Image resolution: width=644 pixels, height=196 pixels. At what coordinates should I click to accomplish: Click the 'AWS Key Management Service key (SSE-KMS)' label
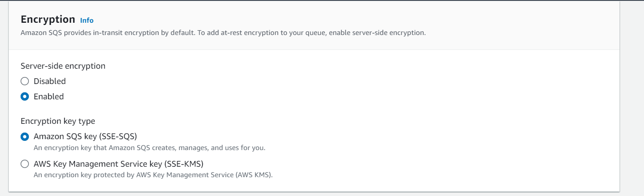119,164
